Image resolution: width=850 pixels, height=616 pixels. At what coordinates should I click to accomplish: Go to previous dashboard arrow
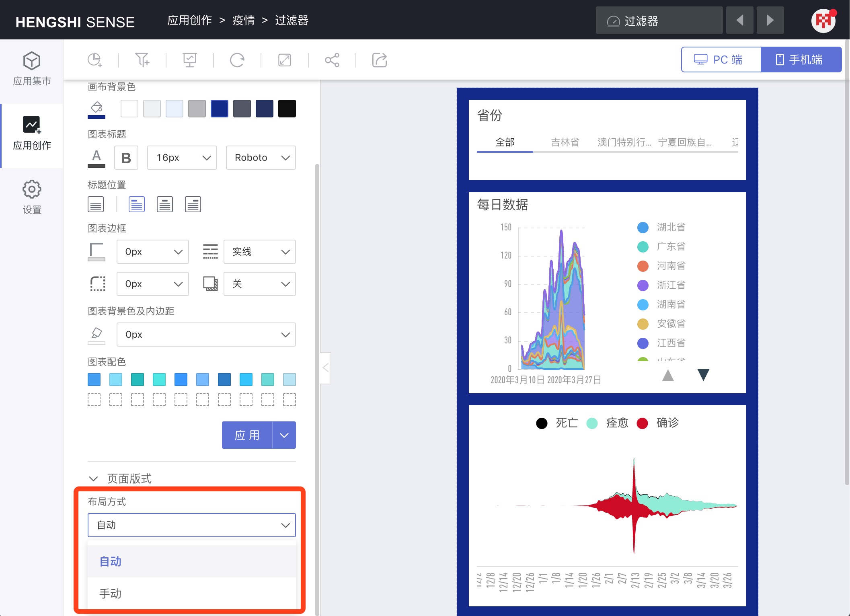tap(740, 20)
